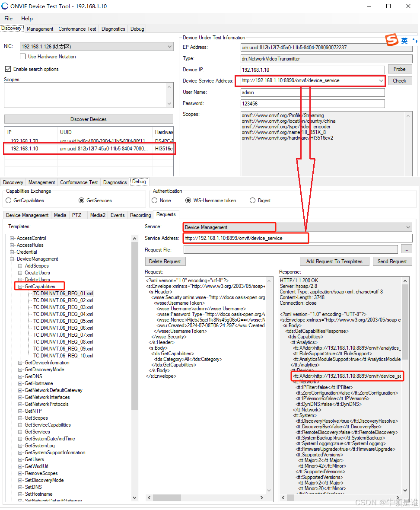Switch to the PTZ sub-tab
The height and width of the screenshot is (510, 420).
(x=77, y=215)
